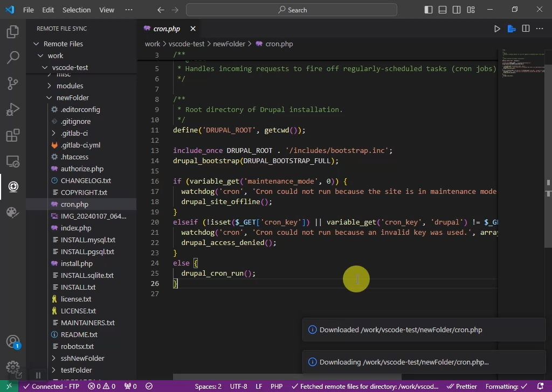Collapse the work folder
Screen dimensions: 552x392
click(40, 55)
